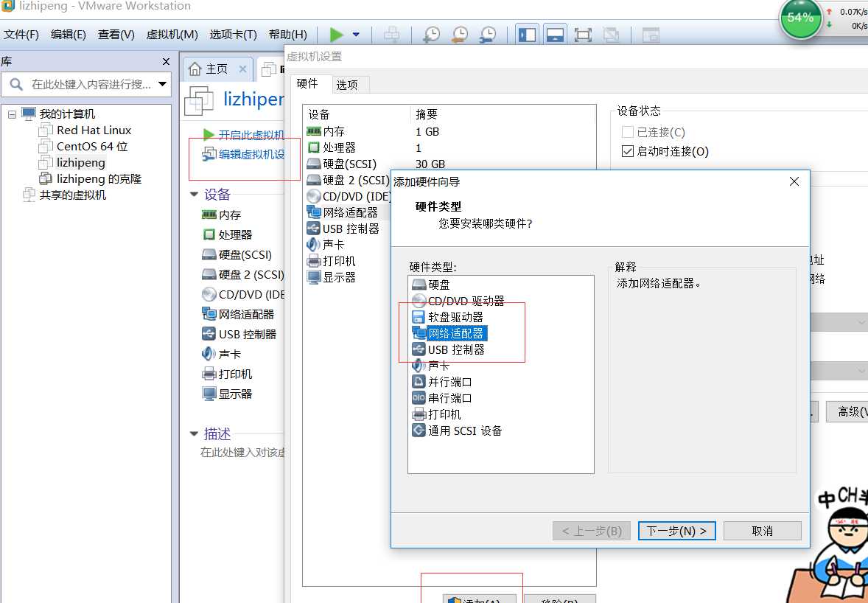Image resolution: width=868 pixels, height=603 pixels.
Task: Click 网络适配器 in the VM page device list
Action: coord(238,315)
